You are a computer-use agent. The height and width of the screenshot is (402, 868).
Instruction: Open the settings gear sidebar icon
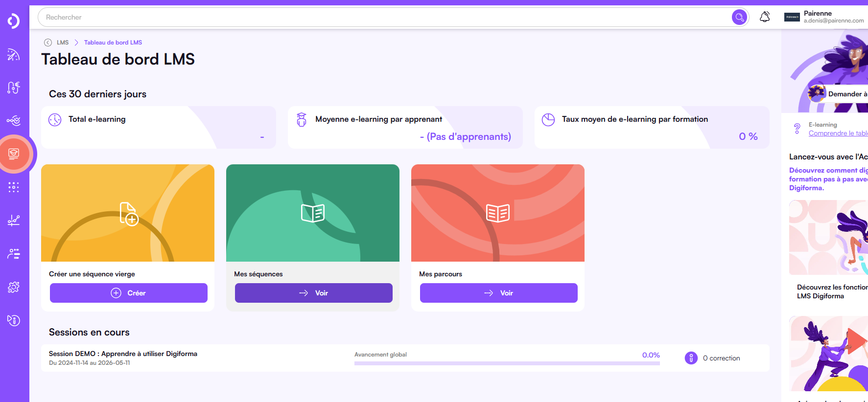point(14,287)
